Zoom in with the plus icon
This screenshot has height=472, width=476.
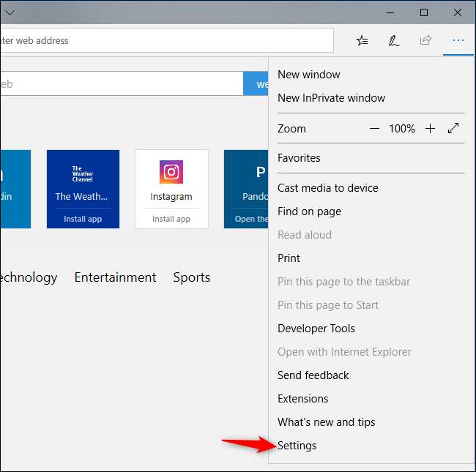click(430, 129)
